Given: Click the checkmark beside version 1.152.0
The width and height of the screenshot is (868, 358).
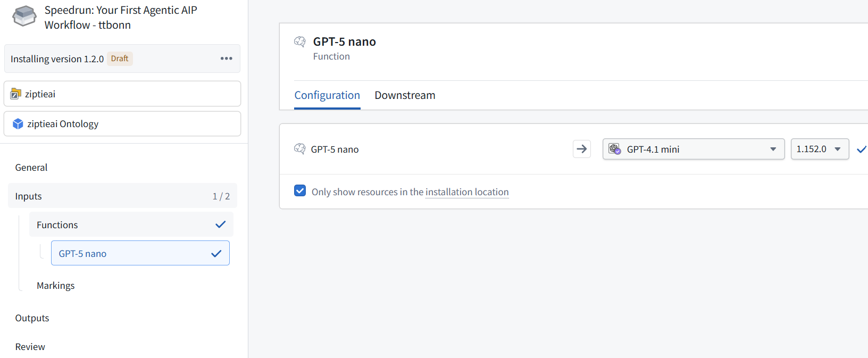Looking at the screenshot, I should tap(862, 149).
